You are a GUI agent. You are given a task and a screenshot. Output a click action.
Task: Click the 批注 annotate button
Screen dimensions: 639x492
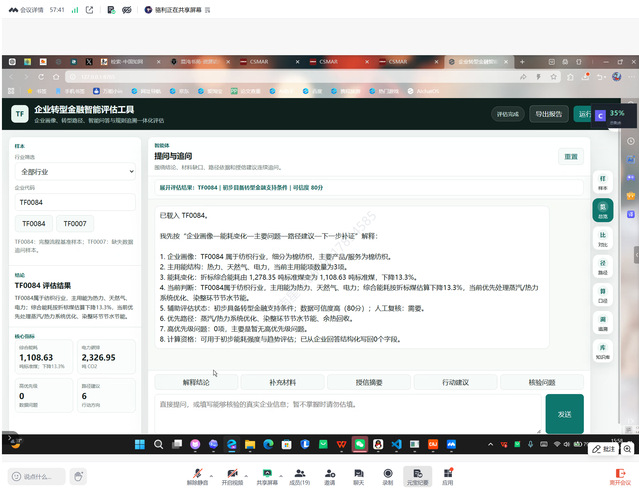[x=603, y=449]
